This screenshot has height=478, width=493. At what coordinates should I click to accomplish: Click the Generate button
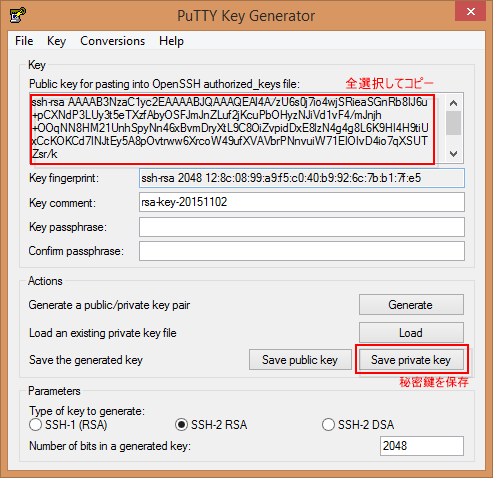click(411, 304)
